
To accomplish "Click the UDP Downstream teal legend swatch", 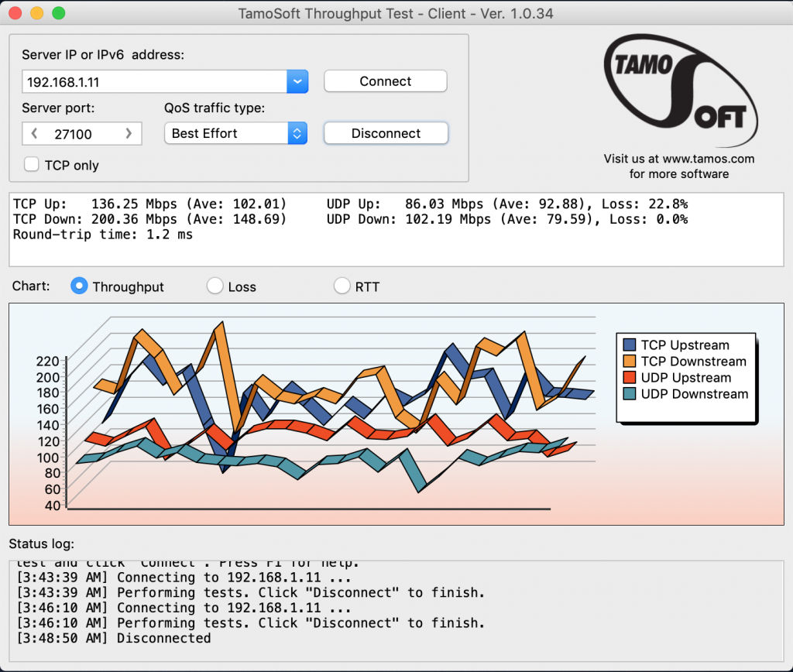I will point(630,394).
